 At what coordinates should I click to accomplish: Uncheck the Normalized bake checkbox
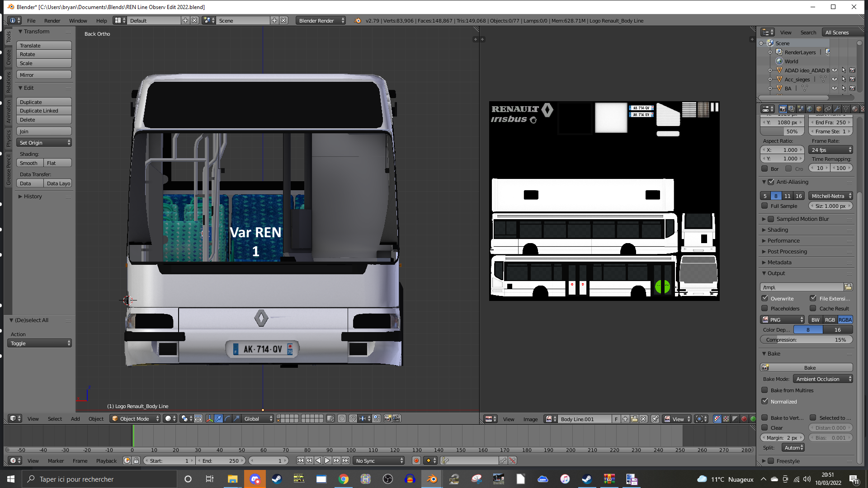click(x=765, y=401)
